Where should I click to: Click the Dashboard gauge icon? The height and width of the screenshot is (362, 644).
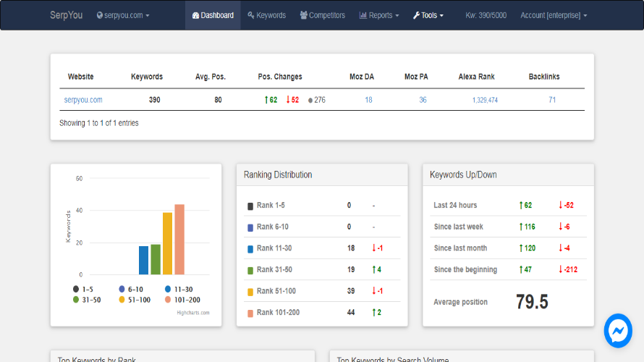pyautogui.click(x=195, y=15)
